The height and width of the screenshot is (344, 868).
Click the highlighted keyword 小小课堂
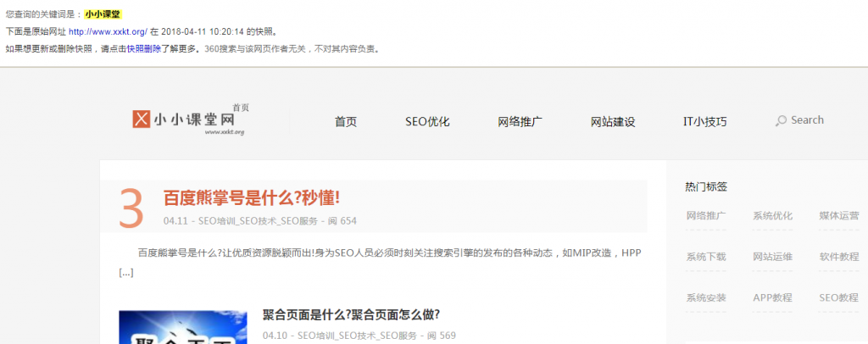coord(103,14)
